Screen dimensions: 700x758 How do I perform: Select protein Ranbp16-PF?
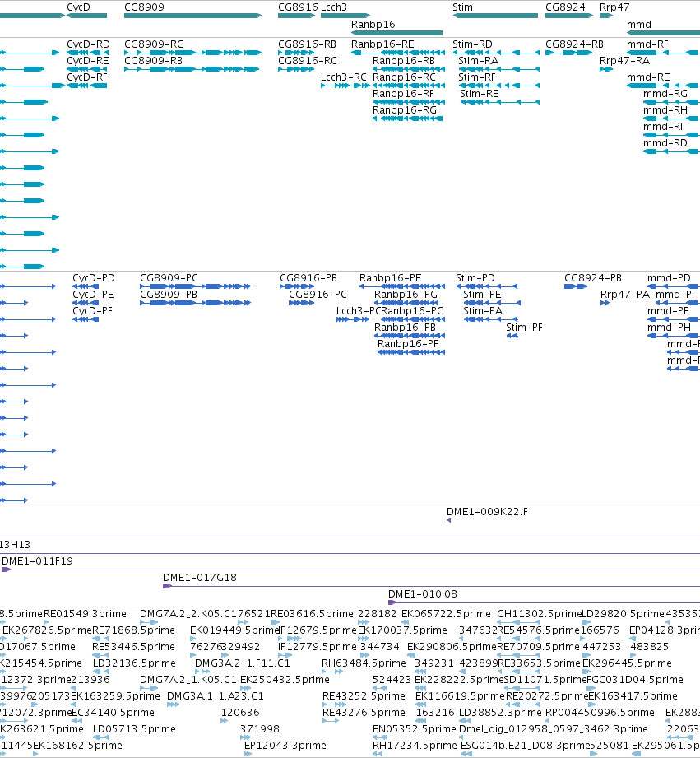tap(411, 352)
